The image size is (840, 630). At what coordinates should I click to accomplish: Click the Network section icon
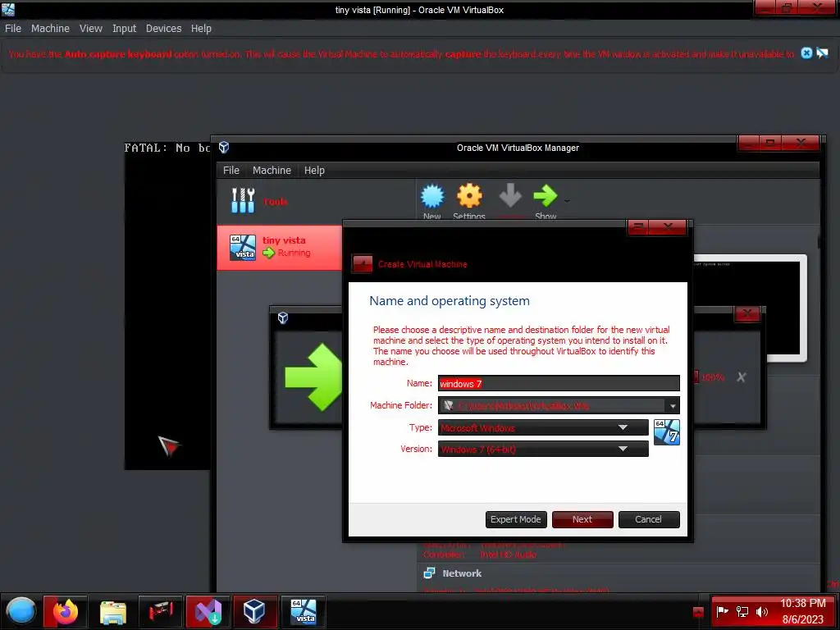coord(429,573)
